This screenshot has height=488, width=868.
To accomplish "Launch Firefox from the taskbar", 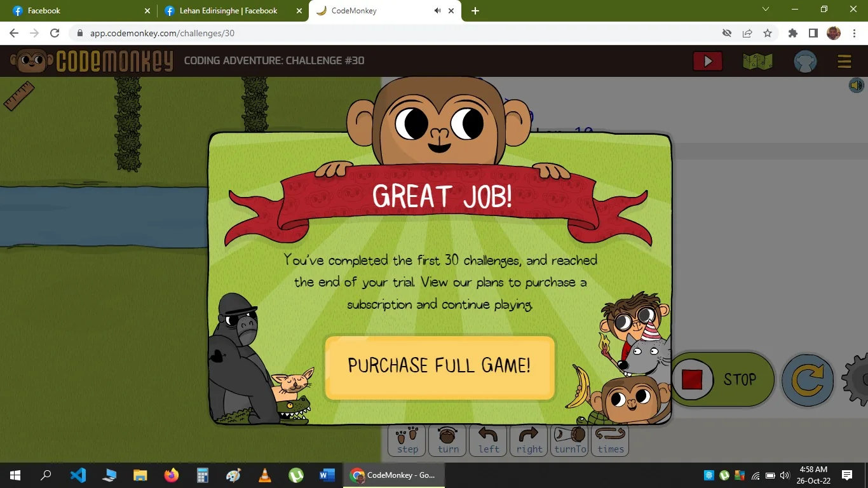I will click(x=171, y=475).
